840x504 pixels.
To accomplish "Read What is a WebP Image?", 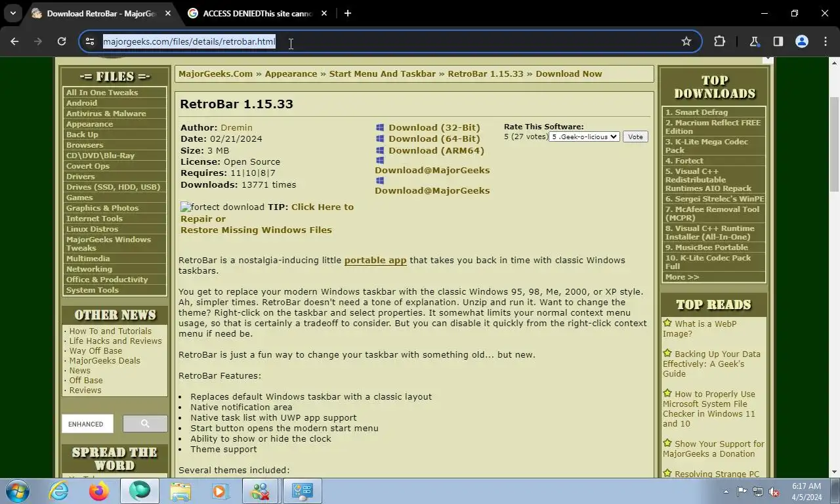I will pyautogui.click(x=700, y=329).
